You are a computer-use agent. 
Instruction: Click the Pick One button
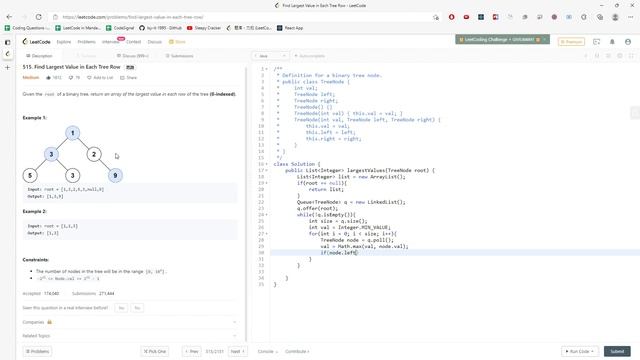pos(155,351)
